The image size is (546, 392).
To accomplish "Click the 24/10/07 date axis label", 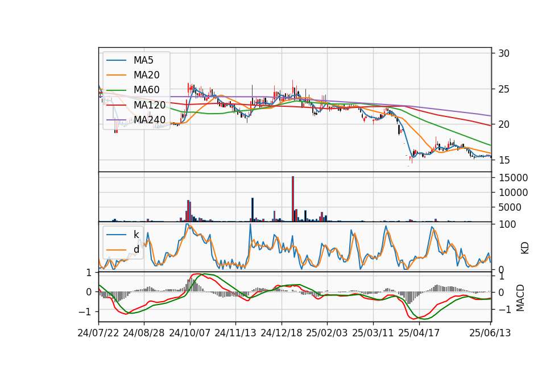I will pos(190,333).
